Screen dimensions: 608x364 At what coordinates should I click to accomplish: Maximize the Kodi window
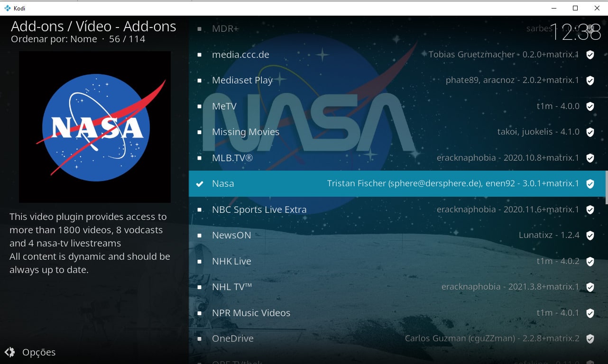tap(575, 8)
